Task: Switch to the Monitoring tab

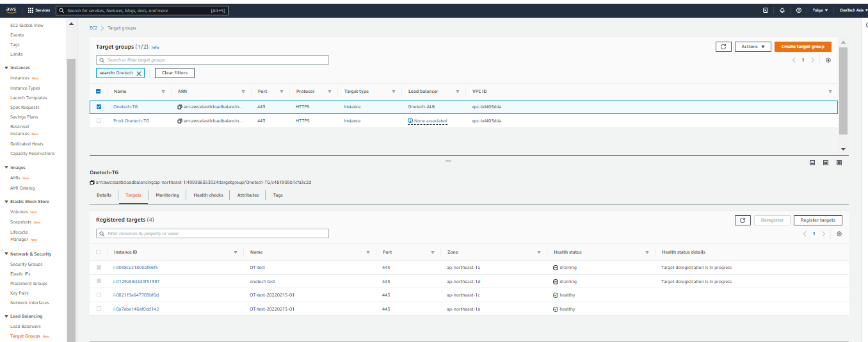Action: (167, 195)
